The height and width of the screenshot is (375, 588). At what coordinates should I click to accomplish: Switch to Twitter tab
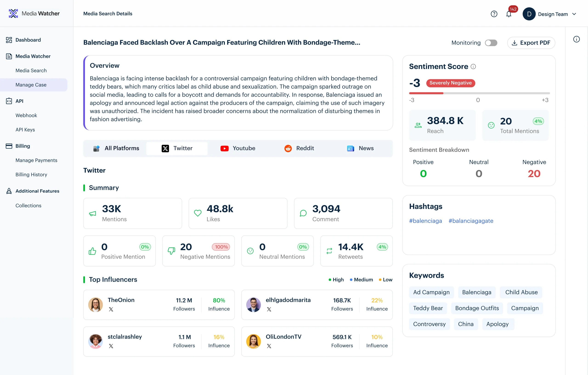(x=177, y=148)
